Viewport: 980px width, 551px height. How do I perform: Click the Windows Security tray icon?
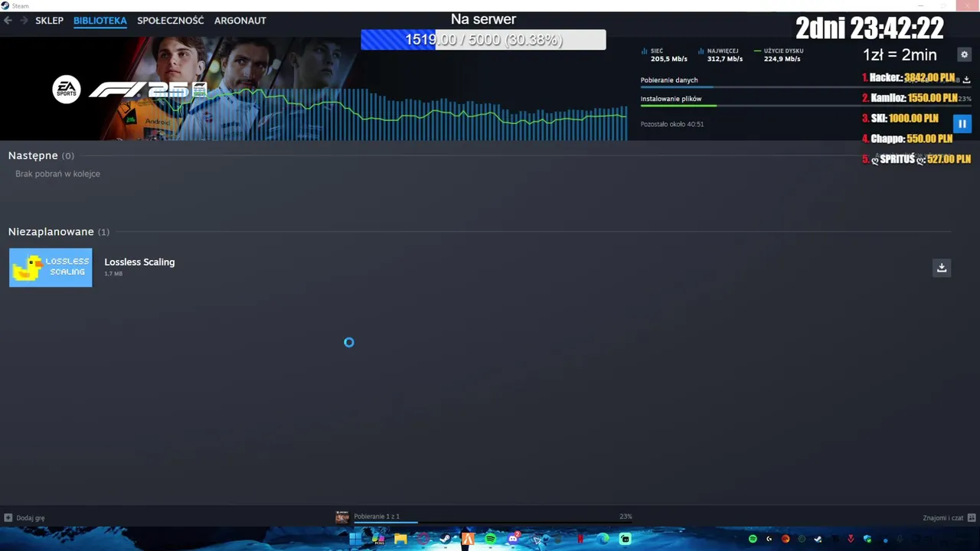tap(867, 539)
